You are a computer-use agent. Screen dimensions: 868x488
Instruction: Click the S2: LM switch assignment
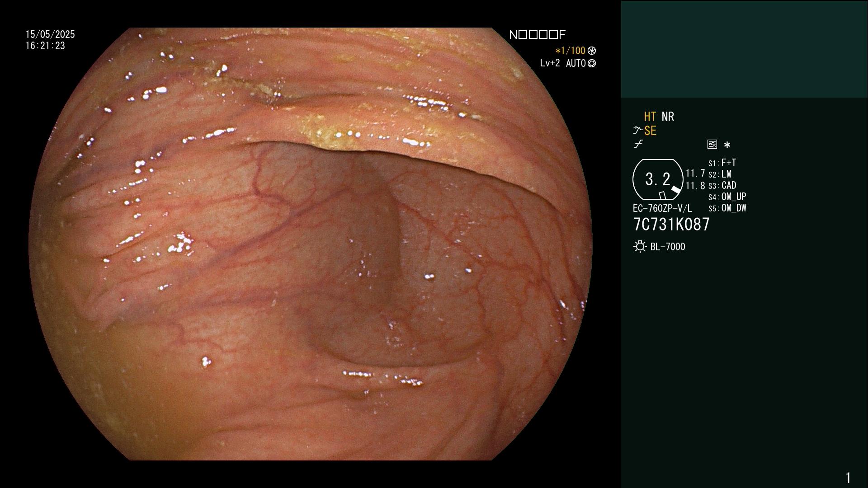720,174
